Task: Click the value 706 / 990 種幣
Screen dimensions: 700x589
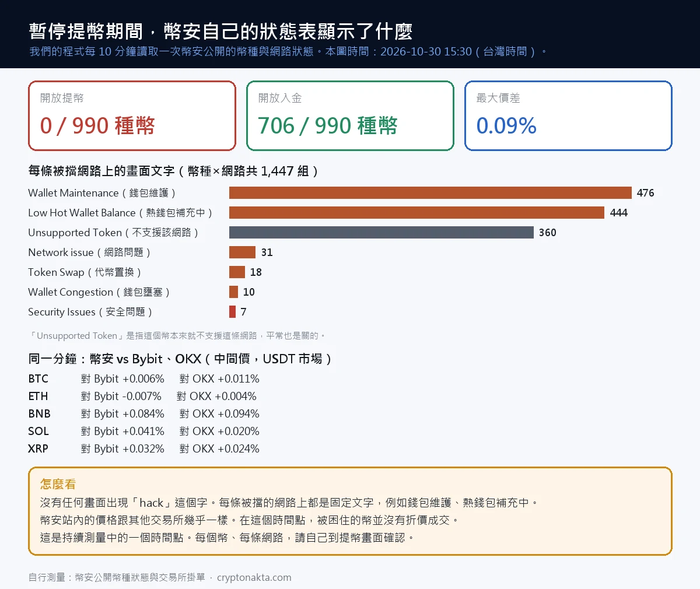Action: point(328,126)
